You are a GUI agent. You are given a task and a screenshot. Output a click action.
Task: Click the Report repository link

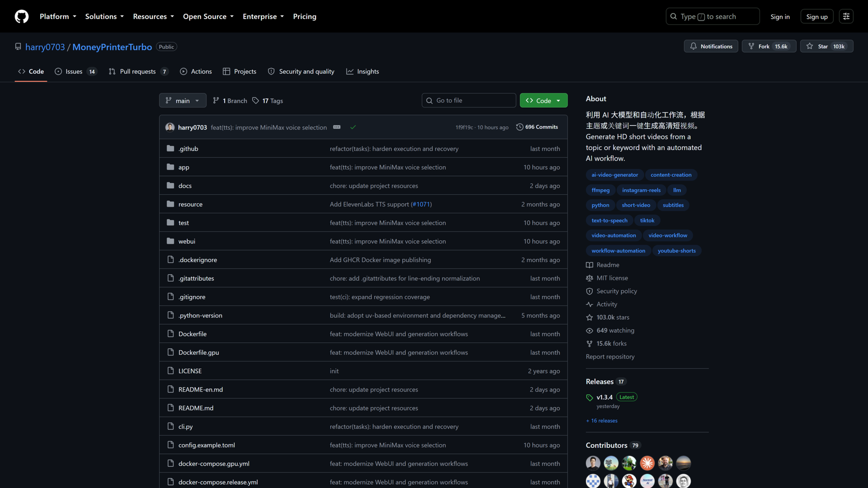(x=610, y=357)
